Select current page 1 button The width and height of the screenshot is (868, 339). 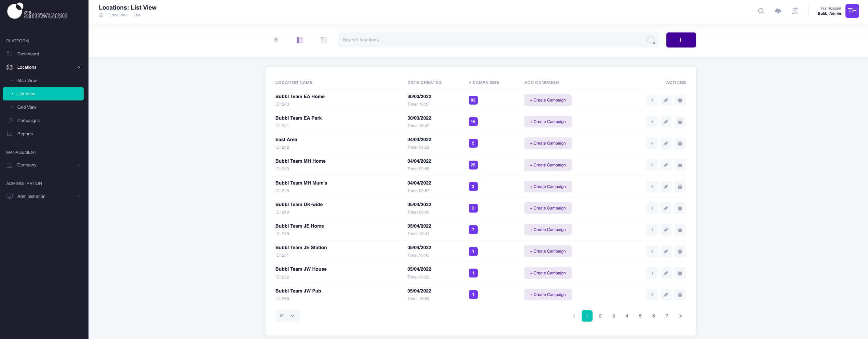587,316
